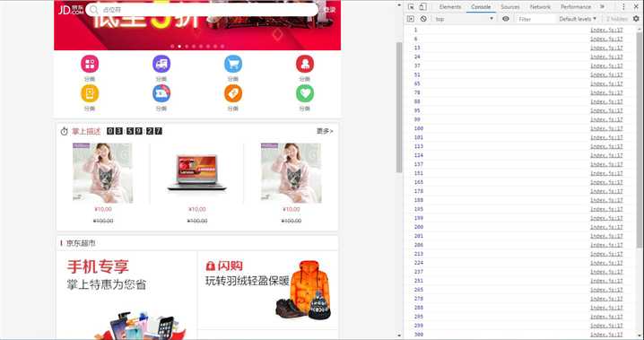Viewport: 644px width, 340px height.
Task: Activate DevTools inspect element picker icon
Action: 411,7
